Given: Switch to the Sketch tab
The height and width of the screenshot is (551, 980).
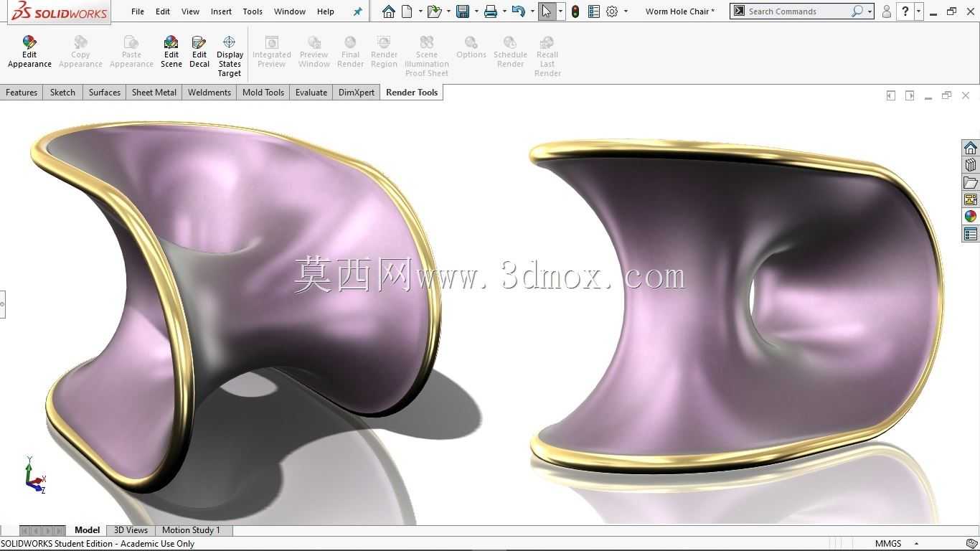Looking at the screenshot, I should point(62,92).
